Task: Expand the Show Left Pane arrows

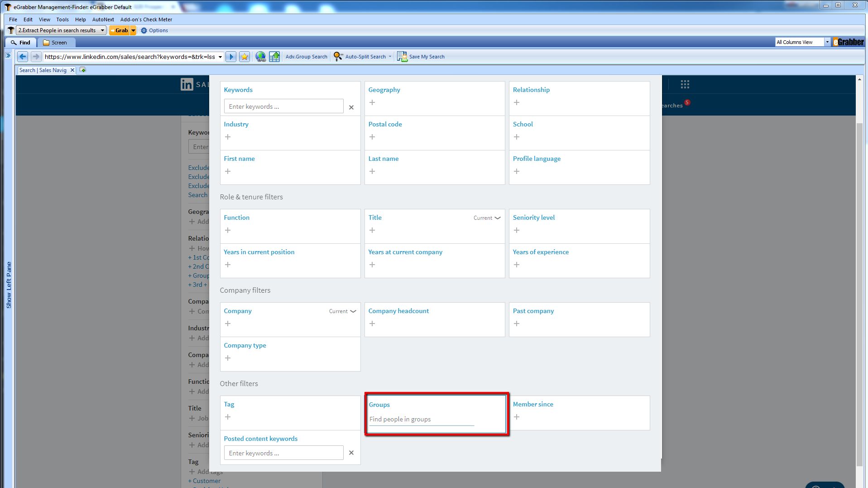Action: tap(8, 55)
